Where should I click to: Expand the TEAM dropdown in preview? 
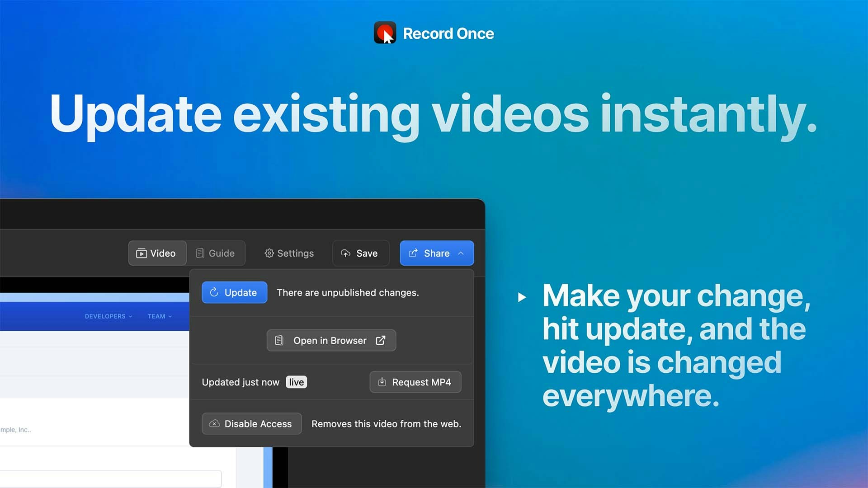pyautogui.click(x=160, y=316)
